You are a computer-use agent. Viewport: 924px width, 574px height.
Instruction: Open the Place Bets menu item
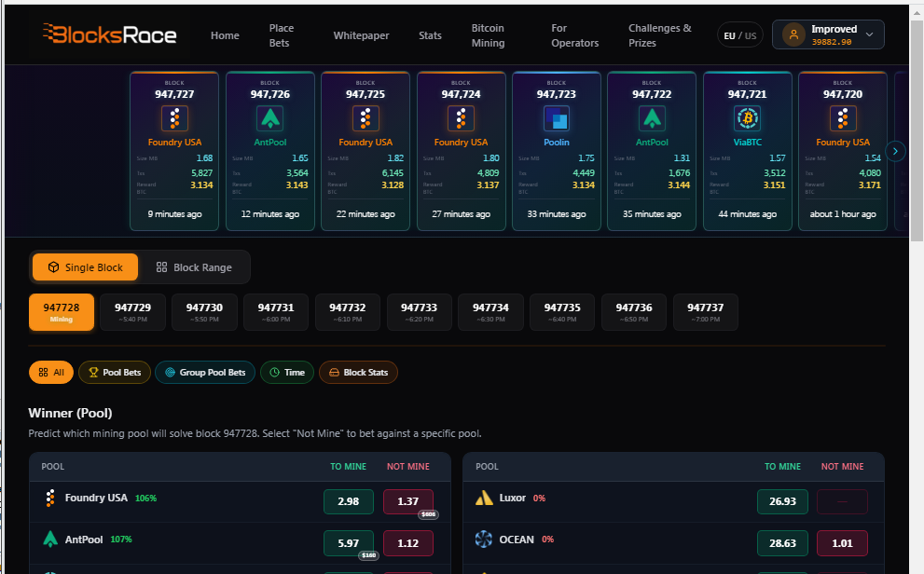pyautogui.click(x=281, y=35)
